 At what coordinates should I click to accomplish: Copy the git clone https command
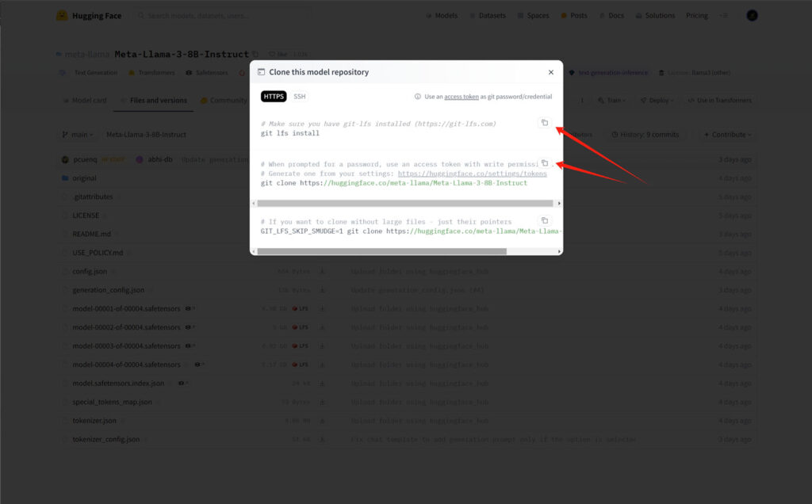544,163
